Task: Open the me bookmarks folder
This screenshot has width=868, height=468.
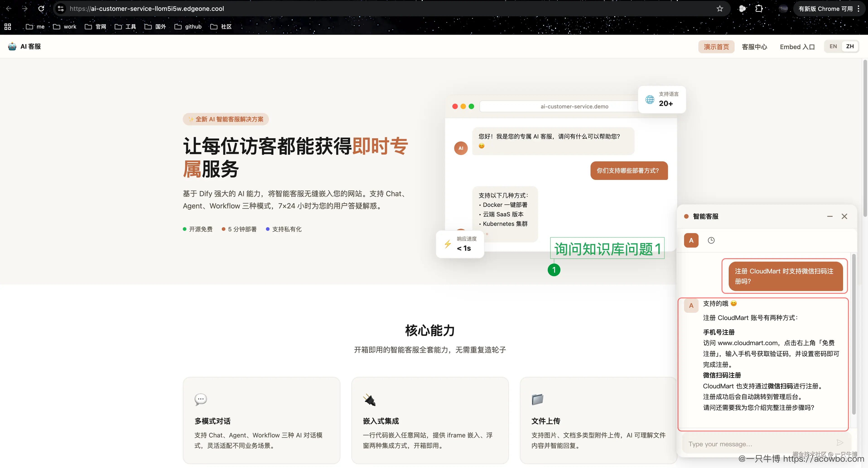Action: point(35,27)
